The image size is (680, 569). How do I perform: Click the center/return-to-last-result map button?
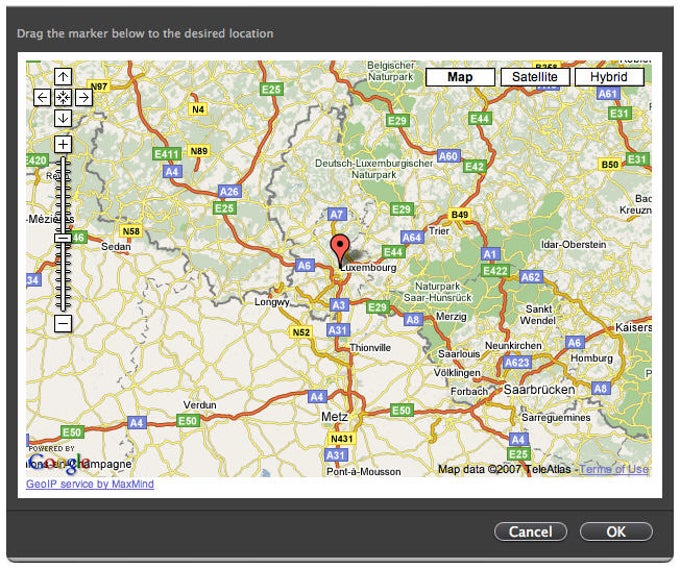pyautogui.click(x=63, y=98)
